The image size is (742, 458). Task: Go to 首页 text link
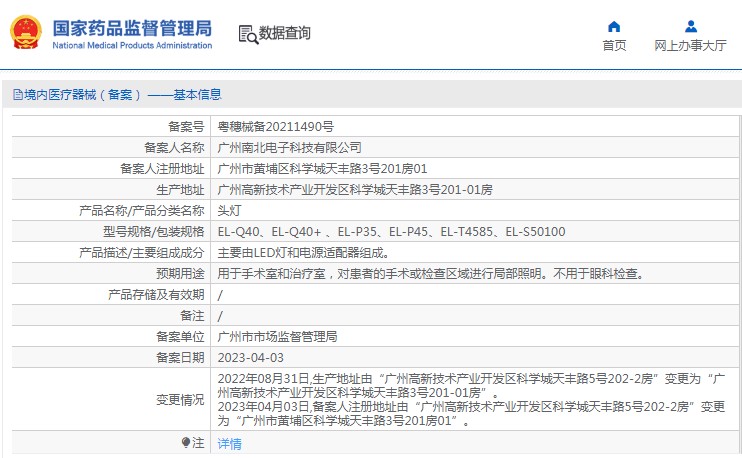[x=614, y=45]
